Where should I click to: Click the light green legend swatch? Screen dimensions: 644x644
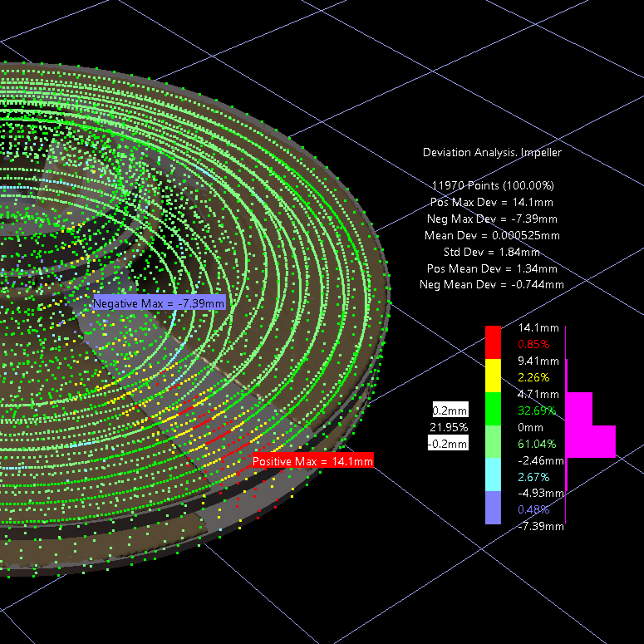click(x=494, y=442)
